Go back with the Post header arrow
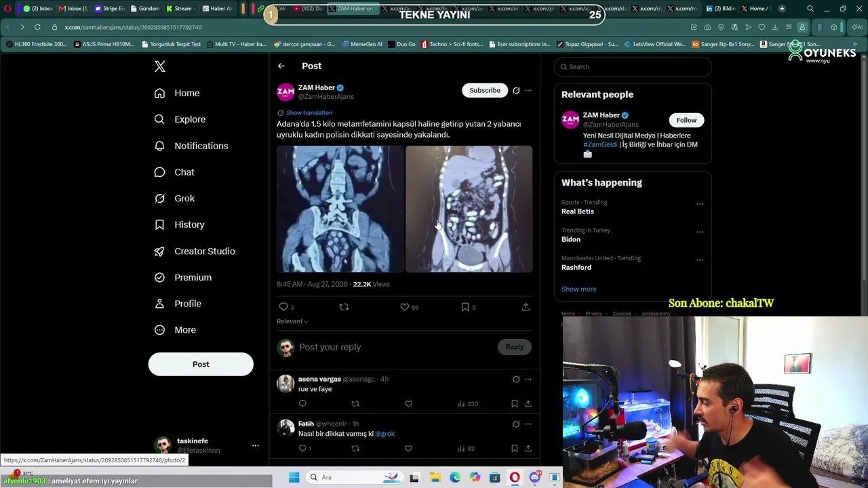The width and height of the screenshot is (868, 488). tap(281, 66)
